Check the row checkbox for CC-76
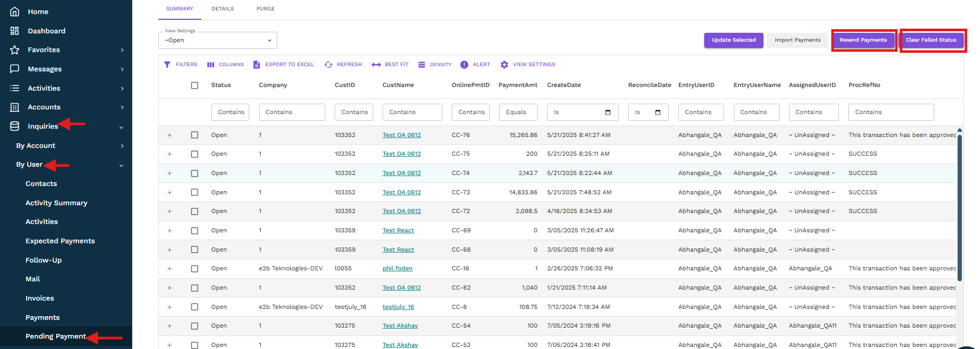This screenshot has width=980, height=349. (x=195, y=135)
